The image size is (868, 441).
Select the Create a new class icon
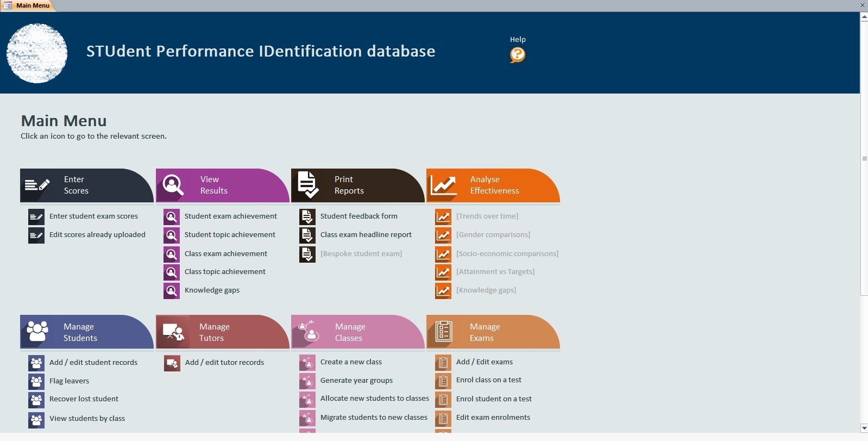tap(307, 363)
